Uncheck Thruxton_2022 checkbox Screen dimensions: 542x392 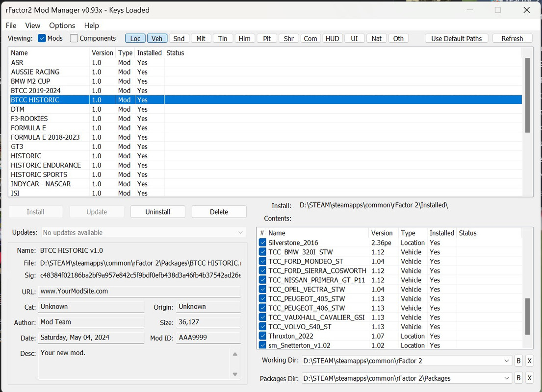pyautogui.click(x=262, y=336)
